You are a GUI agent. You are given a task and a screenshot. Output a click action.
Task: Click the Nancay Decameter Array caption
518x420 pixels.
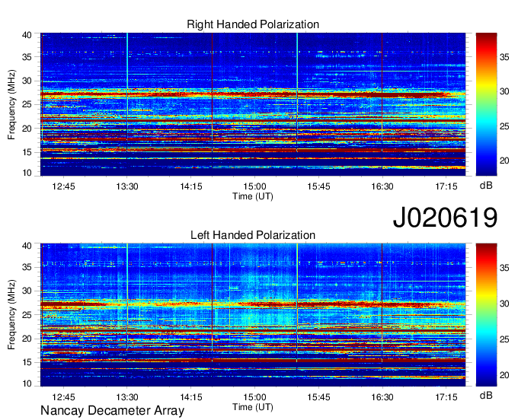(112, 411)
